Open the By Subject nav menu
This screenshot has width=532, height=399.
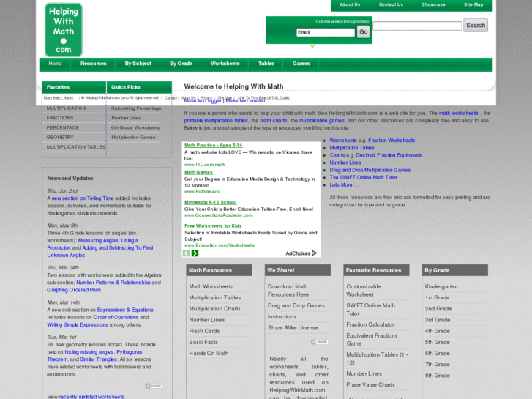coord(138,64)
